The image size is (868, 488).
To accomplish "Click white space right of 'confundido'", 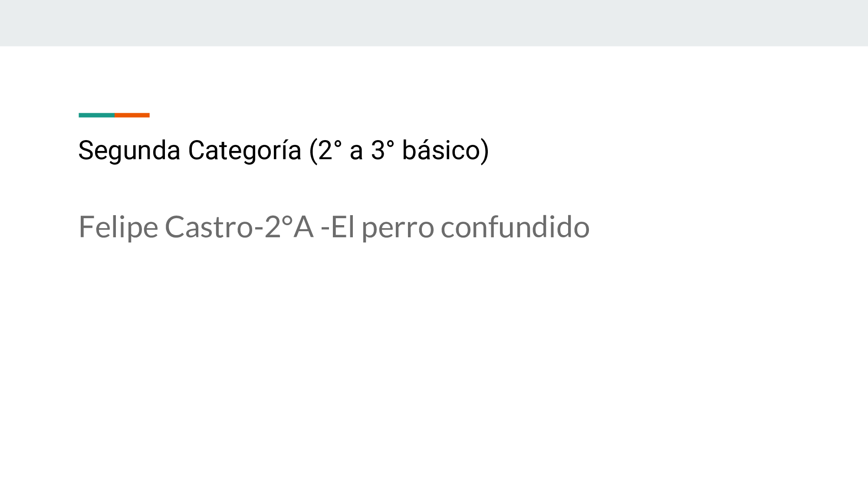I will coord(716,227).
